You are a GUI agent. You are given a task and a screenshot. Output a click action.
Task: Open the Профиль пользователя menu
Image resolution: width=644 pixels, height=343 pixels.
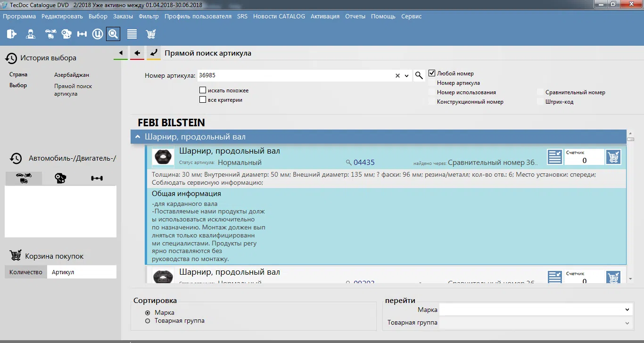click(198, 16)
